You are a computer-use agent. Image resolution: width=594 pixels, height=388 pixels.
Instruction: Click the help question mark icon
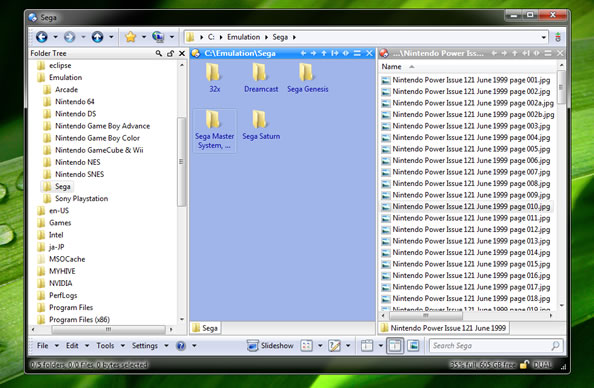[x=181, y=346]
